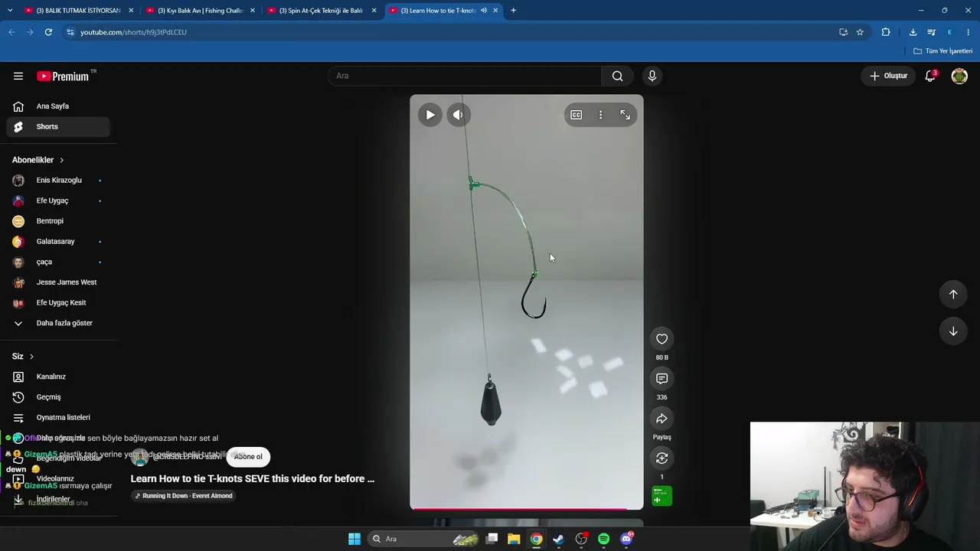Image resolution: width=980 pixels, height=551 pixels.
Task: Go to the previous Short
Action: pyautogui.click(x=953, y=295)
